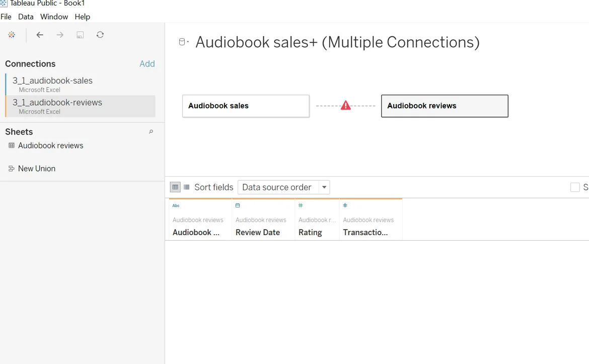The width and height of the screenshot is (589, 364).
Task: Click the Abc type icon on Audiobook column
Action: [176, 205]
